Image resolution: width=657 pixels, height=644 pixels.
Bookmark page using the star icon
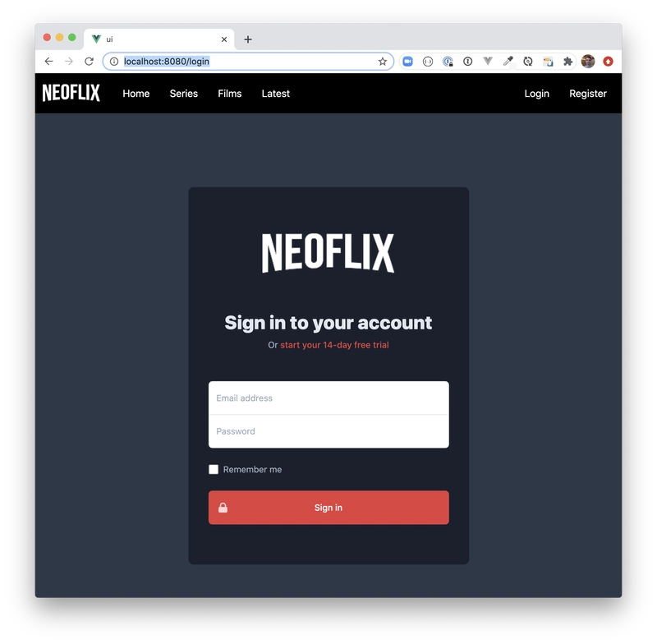pyautogui.click(x=382, y=62)
